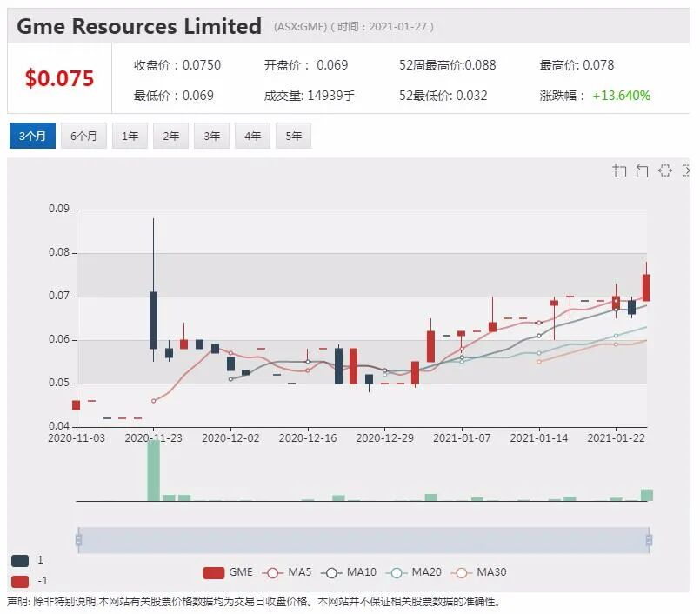Click the restore chart toolbox icon
The image size is (700, 614).
pyautogui.click(x=664, y=170)
